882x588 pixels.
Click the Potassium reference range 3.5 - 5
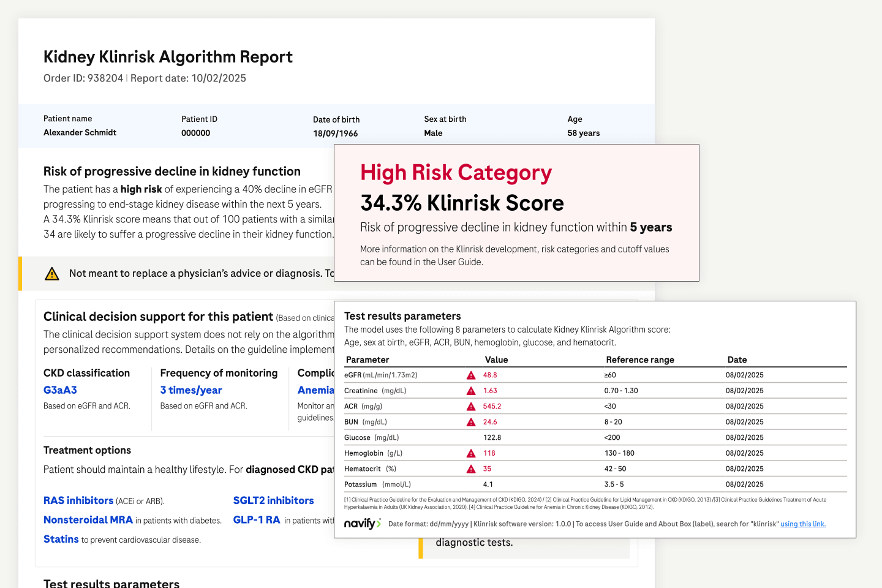pyautogui.click(x=614, y=484)
